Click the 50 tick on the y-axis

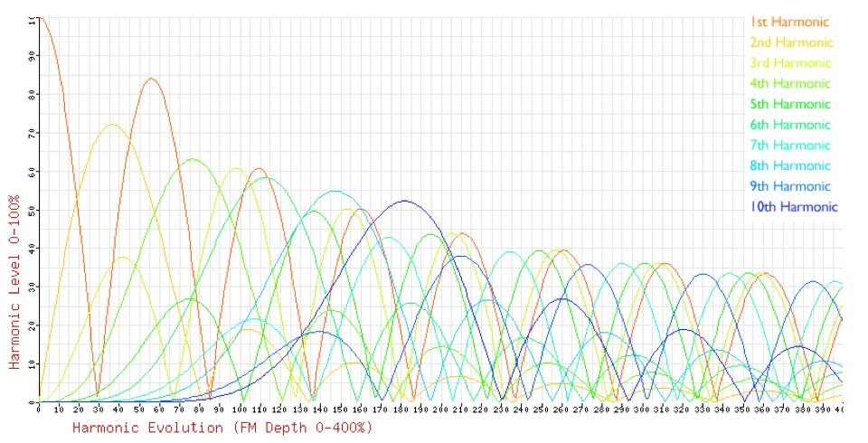32,210
